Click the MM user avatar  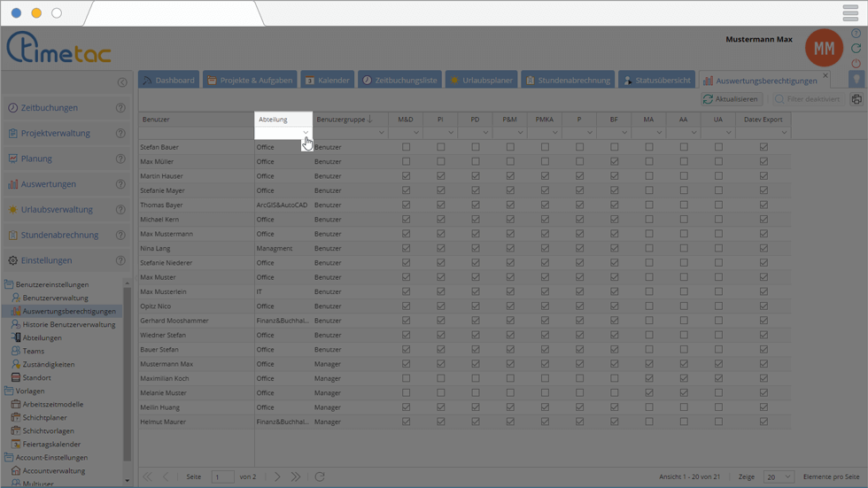pyautogui.click(x=824, y=49)
